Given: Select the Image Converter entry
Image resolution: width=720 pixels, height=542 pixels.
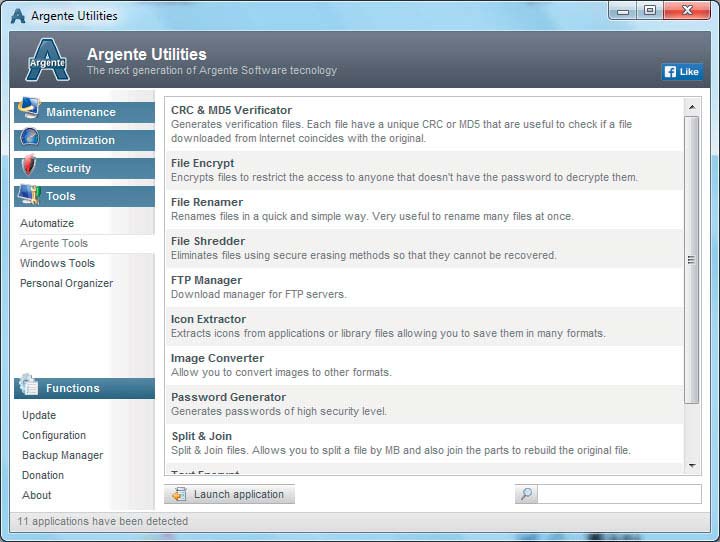Looking at the screenshot, I should tap(424, 366).
